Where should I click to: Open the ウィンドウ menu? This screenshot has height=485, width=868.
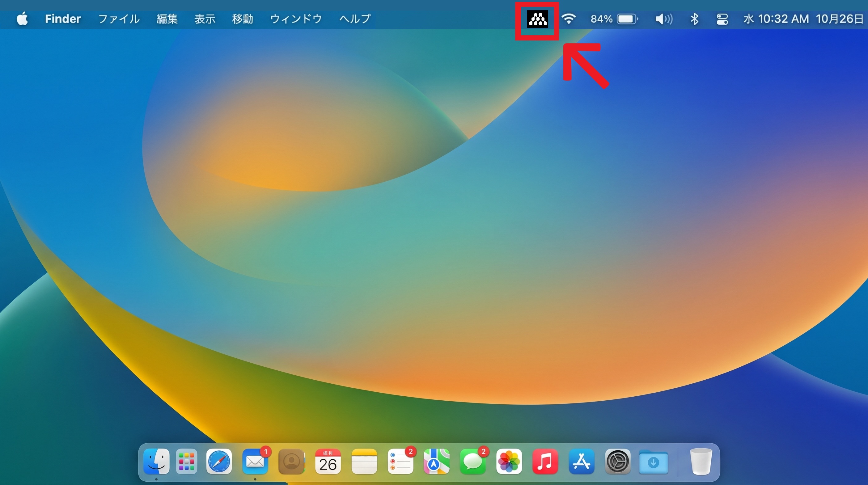point(296,19)
